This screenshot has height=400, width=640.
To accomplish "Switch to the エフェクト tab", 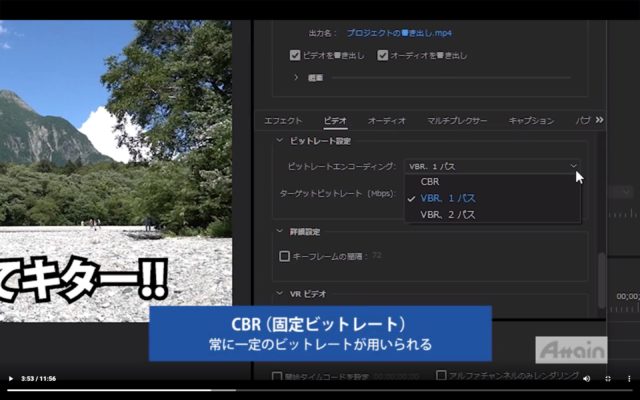I will (x=283, y=121).
